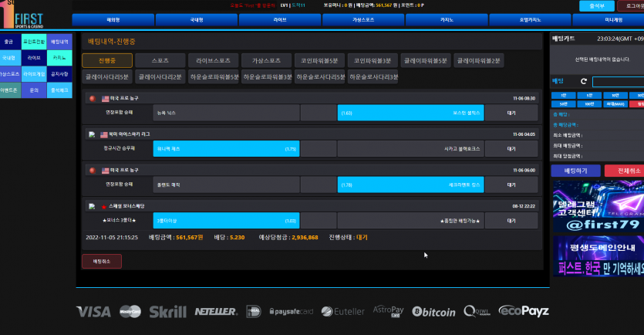Viewport: 644px width, 335px height.
Task: Click the Bitcoin logo in the footer
Action: pyautogui.click(x=433, y=311)
